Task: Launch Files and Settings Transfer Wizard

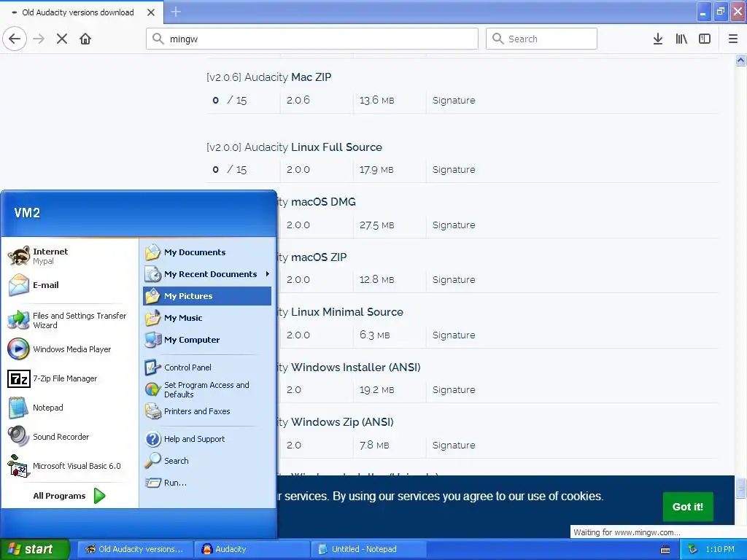Action: click(x=70, y=321)
